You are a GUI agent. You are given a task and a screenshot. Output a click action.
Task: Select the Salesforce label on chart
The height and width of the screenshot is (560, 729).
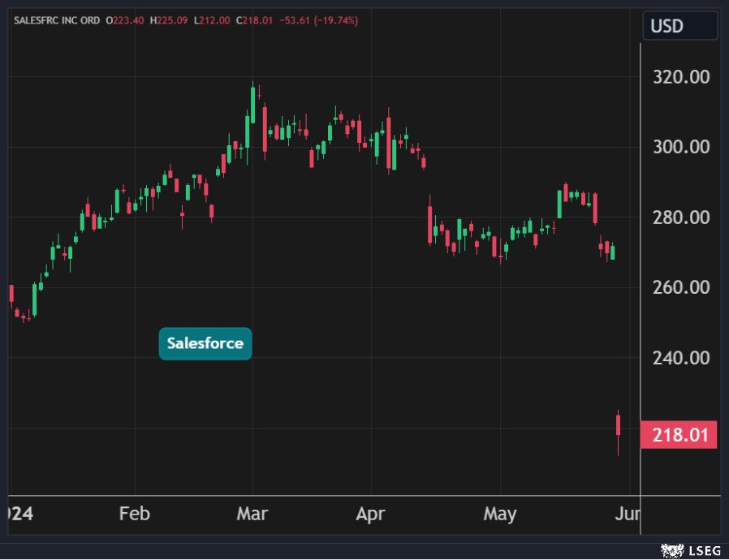pyautogui.click(x=205, y=343)
